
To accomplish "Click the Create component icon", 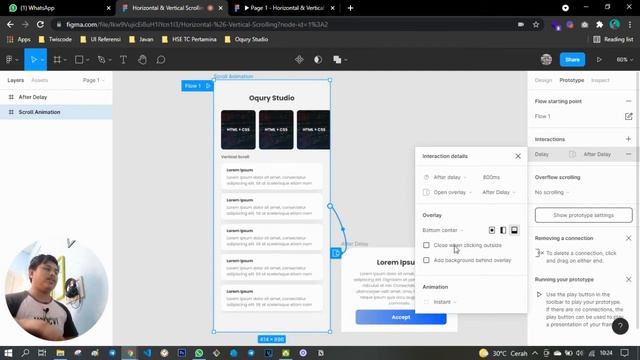I will [x=299, y=60].
